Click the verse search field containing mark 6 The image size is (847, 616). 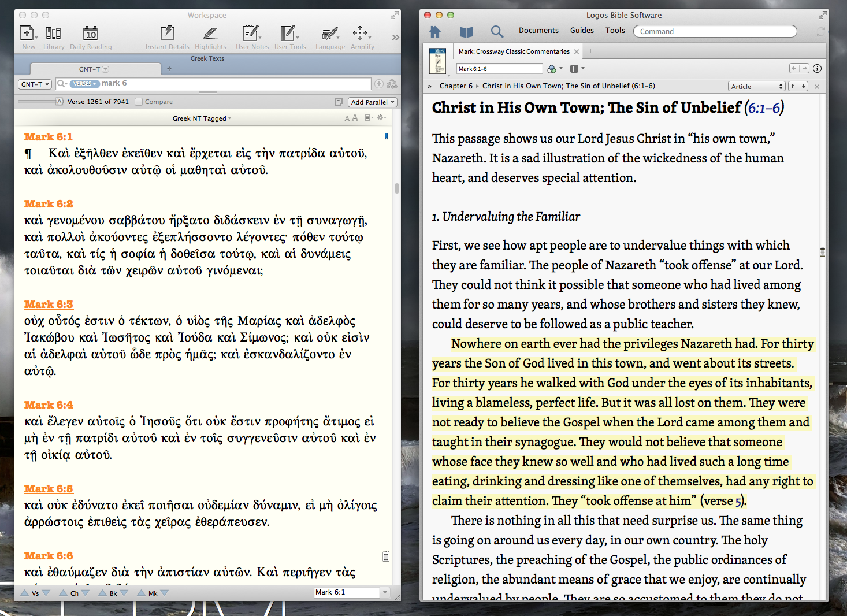213,84
